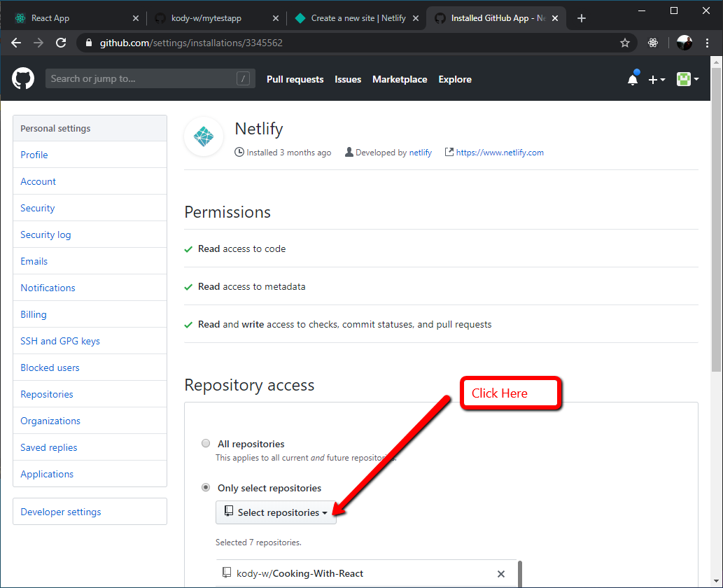Image resolution: width=723 pixels, height=588 pixels.
Task: Open a new browser tab
Action: (x=582, y=18)
